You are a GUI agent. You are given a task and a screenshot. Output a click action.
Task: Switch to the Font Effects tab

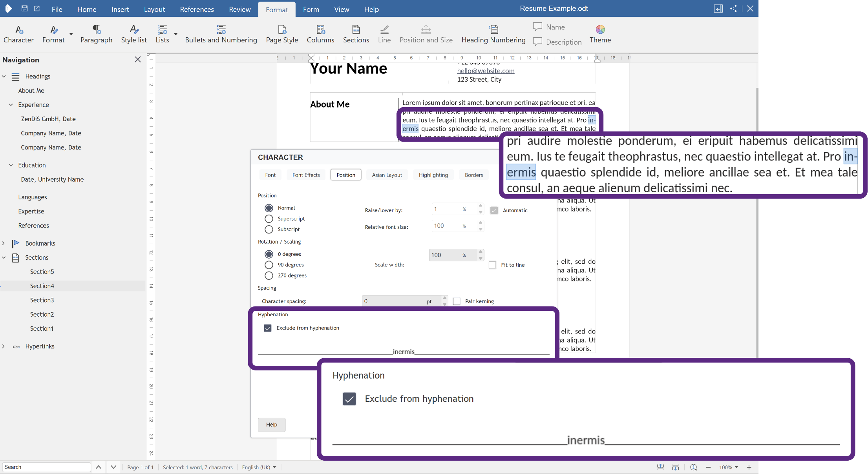coord(306,175)
